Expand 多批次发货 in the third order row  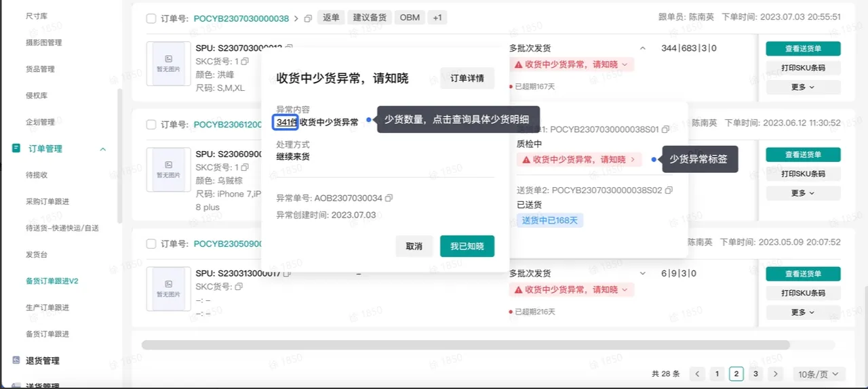point(643,274)
